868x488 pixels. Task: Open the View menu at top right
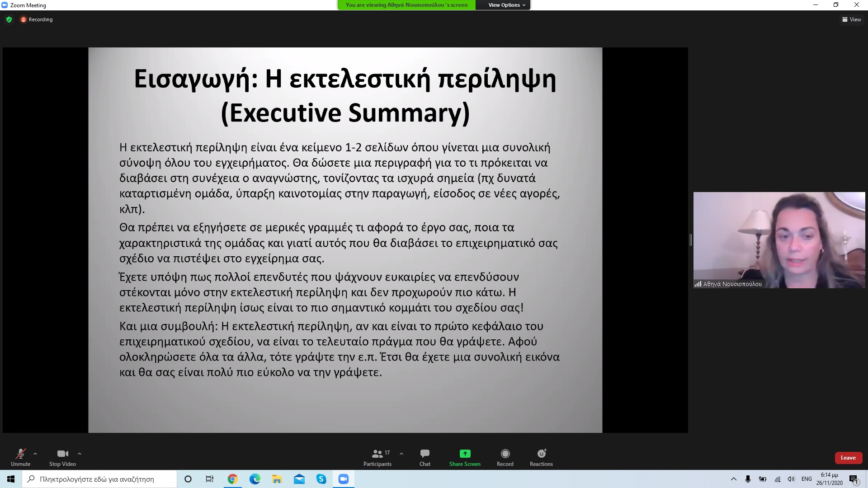851,19
